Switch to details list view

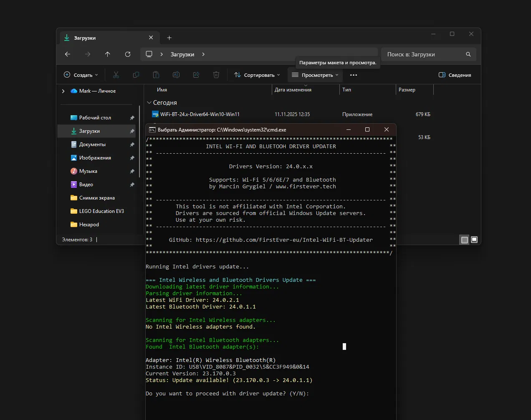pyautogui.click(x=464, y=240)
